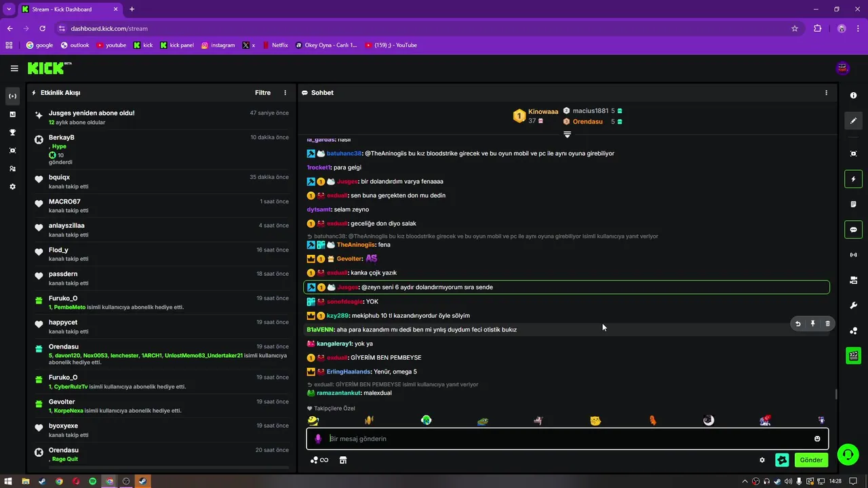This screenshot has width=868, height=488.
Task: Click the teal icon button beside Gönder
Action: [782, 460]
